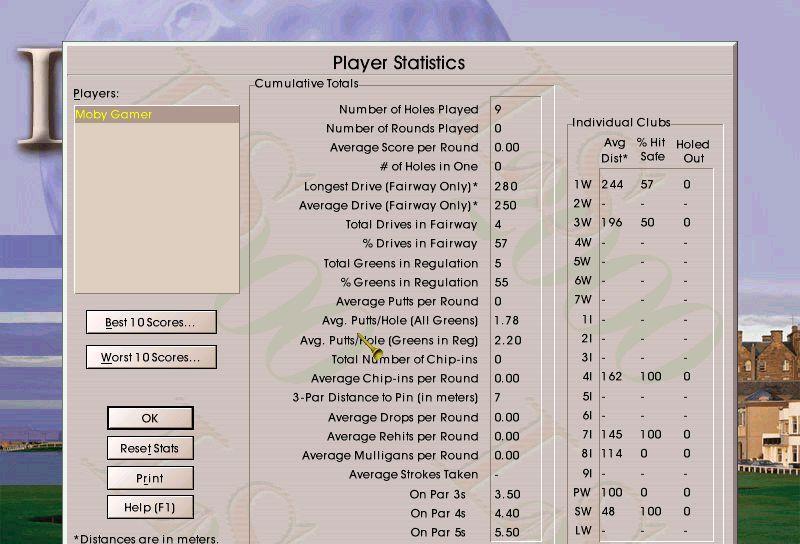Click the % Hit Safe column header

click(651, 150)
